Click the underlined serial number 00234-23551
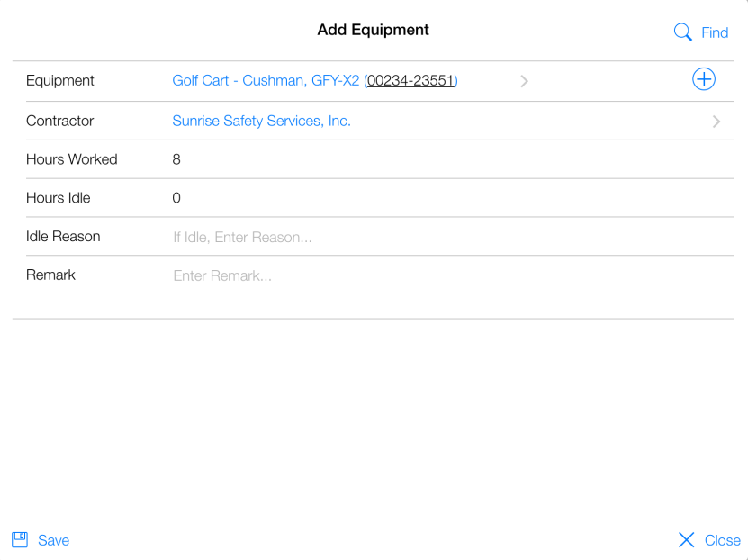 (x=411, y=81)
